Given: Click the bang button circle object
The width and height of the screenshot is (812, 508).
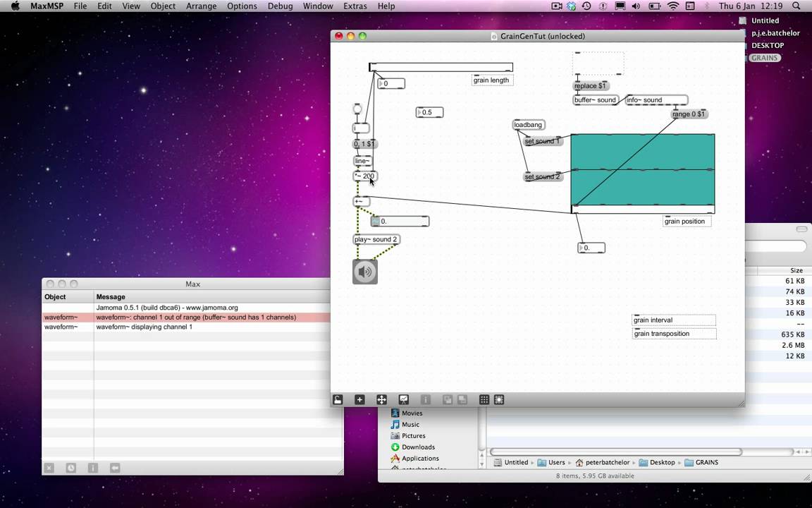Looking at the screenshot, I should pos(357,109).
